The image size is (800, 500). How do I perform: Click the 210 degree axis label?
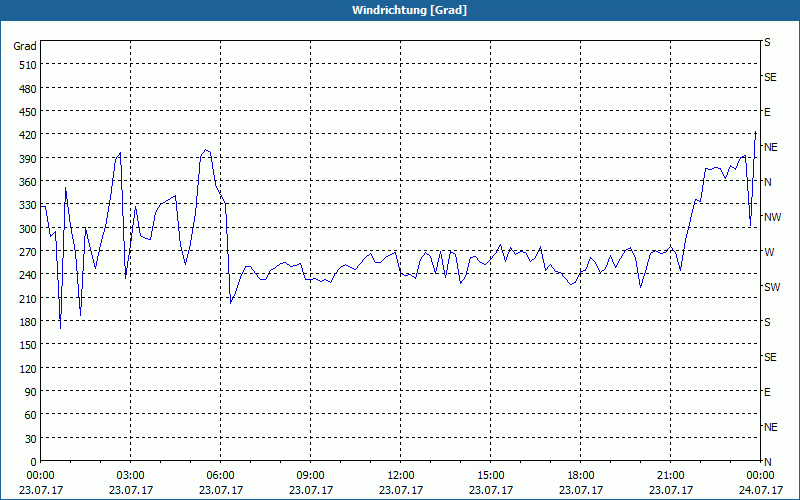(x=28, y=298)
